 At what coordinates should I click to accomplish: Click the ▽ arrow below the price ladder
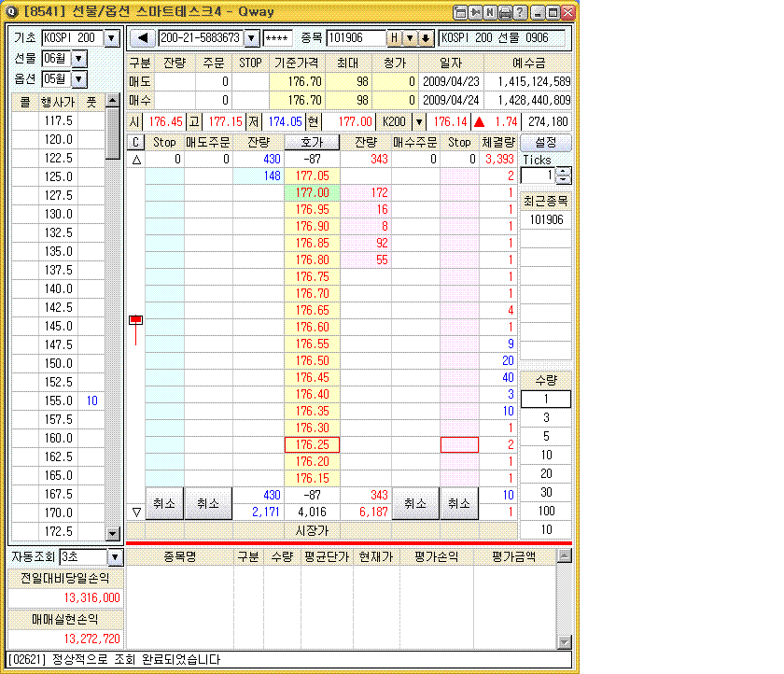(136, 512)
